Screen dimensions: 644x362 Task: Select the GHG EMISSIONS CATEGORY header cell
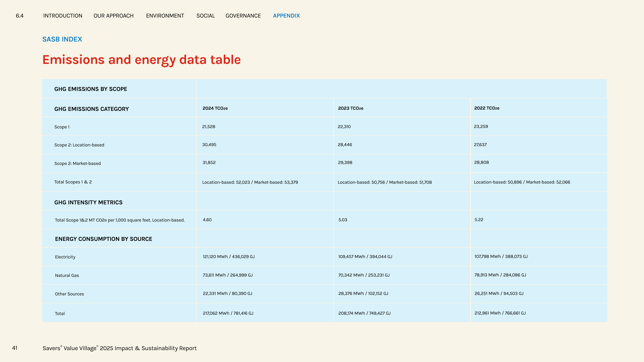point(91,109)
